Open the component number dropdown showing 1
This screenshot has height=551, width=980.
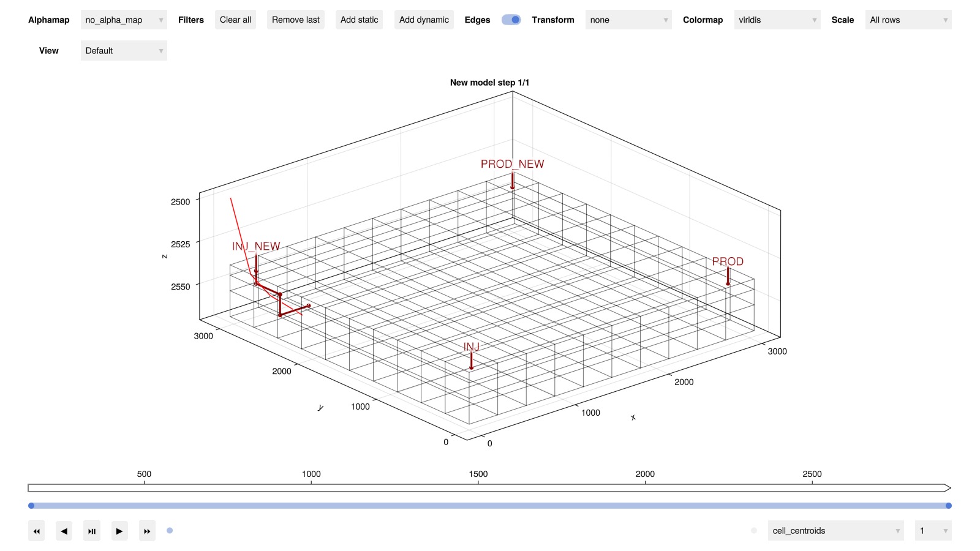pos(933,531)
